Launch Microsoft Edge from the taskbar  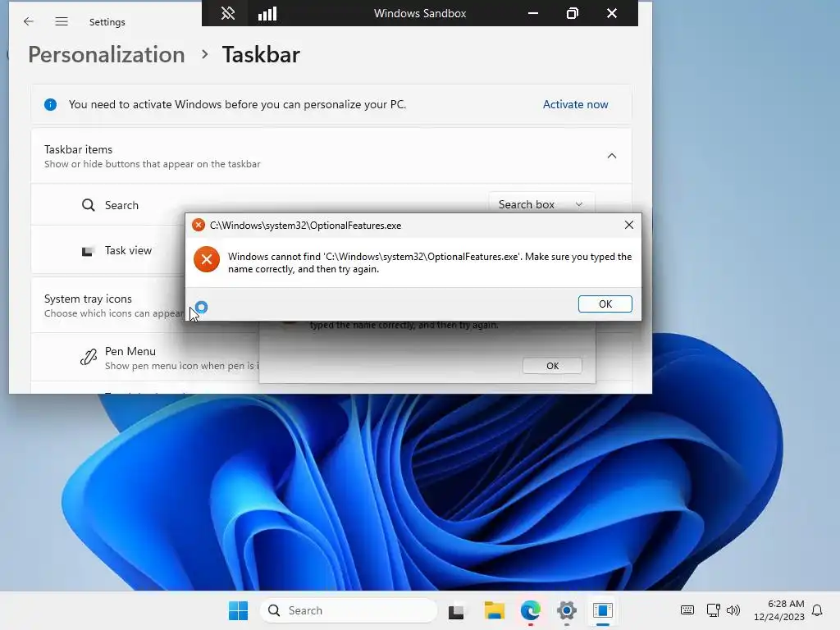point(531,610)
